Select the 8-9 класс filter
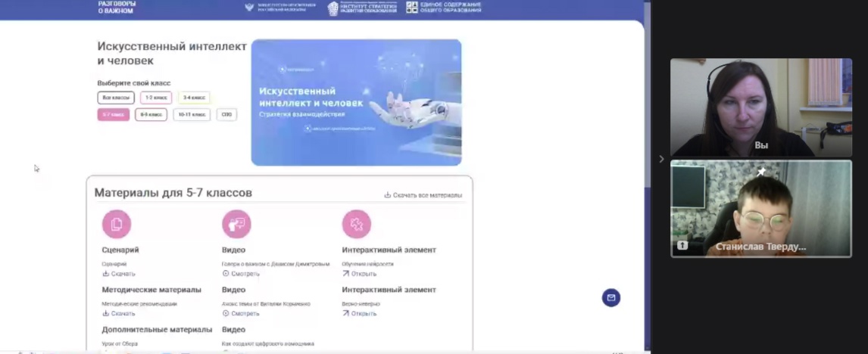The image size is (868, 354). pos(151,114)
